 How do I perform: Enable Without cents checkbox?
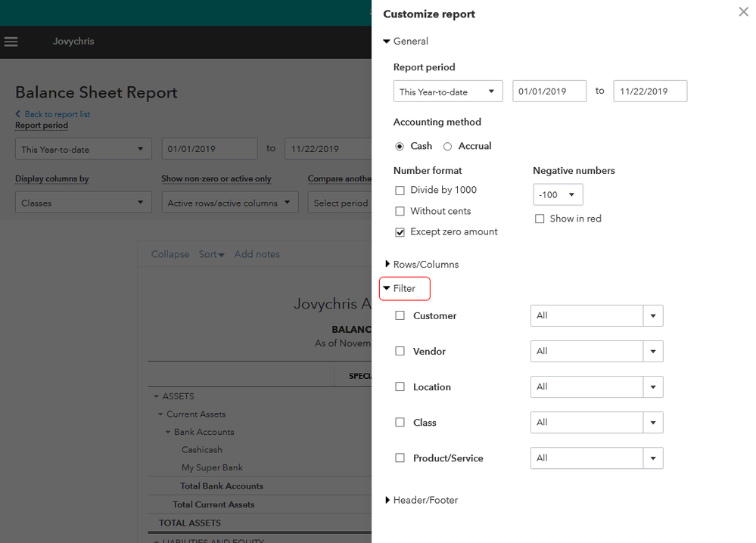[x=400, y=211]
